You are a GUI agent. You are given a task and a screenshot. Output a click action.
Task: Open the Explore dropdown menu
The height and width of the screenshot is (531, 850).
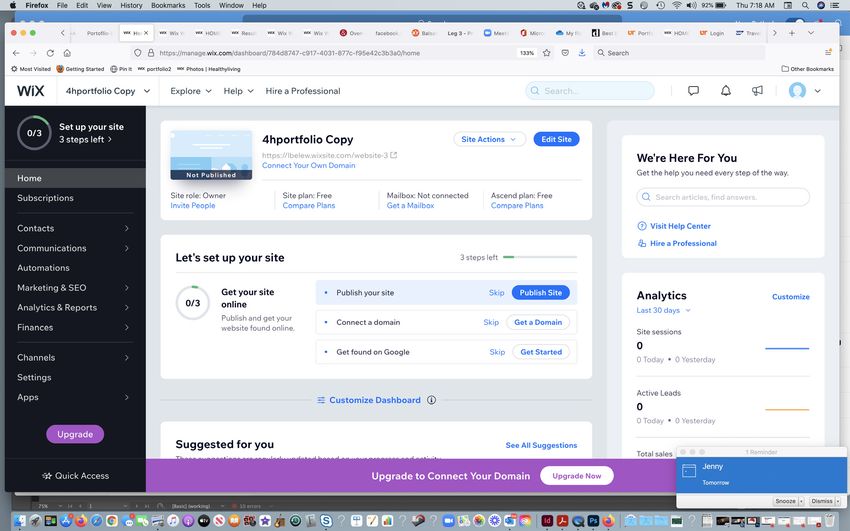click(x=190, y=91)
